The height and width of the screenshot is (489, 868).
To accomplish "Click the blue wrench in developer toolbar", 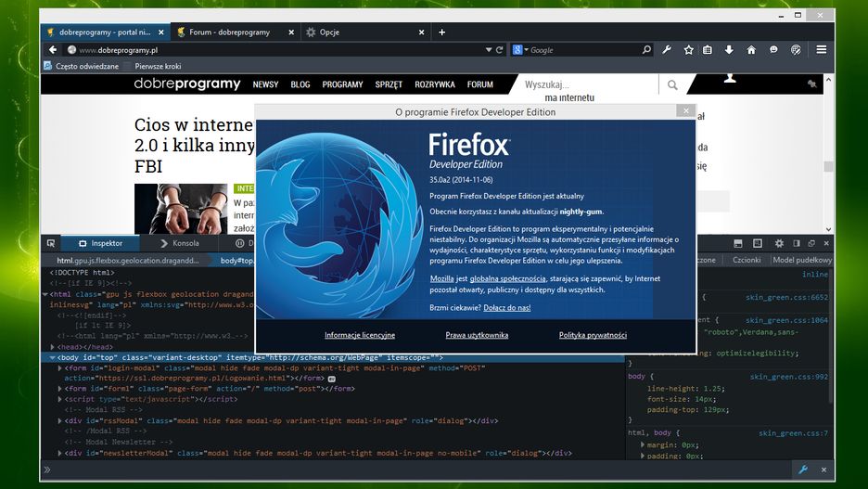I will (x=803, y=470).
